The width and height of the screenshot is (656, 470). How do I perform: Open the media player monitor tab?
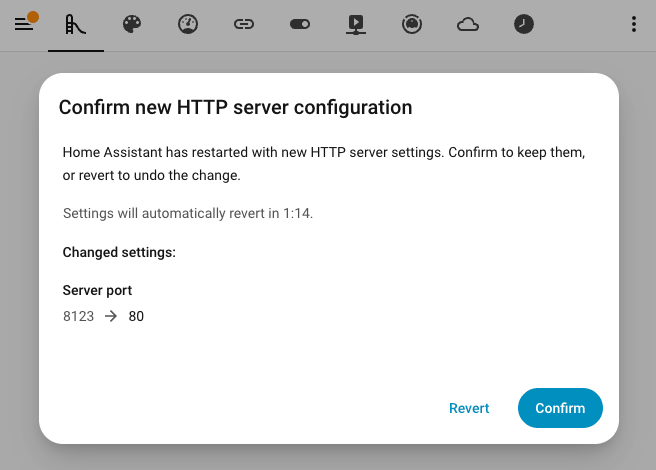coord(356,24)
